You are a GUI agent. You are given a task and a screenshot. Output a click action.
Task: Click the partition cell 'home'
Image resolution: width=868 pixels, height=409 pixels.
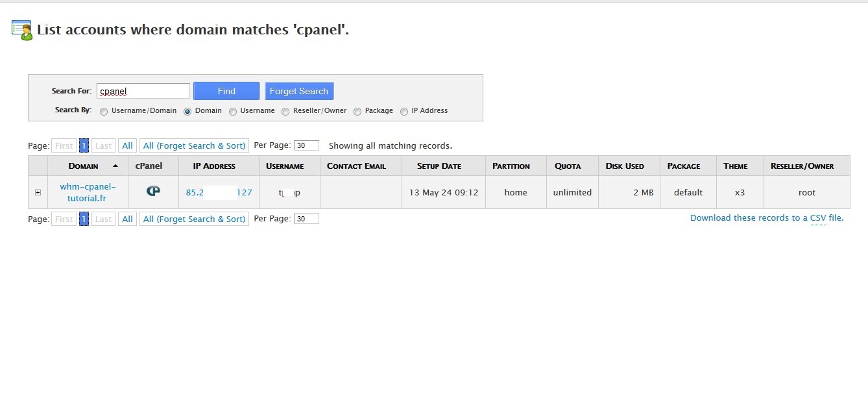pyautogui.click(x=516, y=192)
